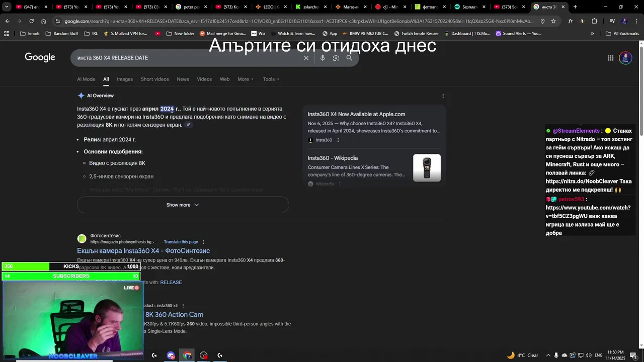Open the Random Stuff bookmark folder
644x362 pixels.
pos(61,33)
